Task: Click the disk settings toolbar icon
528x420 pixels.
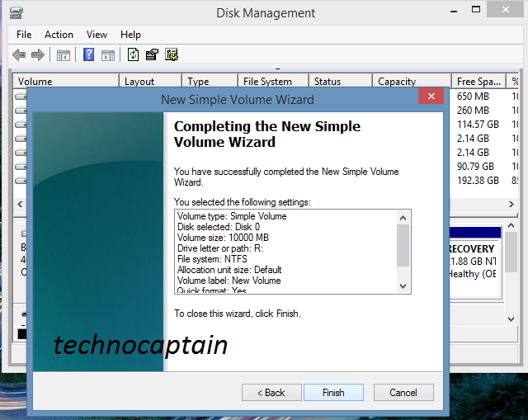Action: pos(172,54)
